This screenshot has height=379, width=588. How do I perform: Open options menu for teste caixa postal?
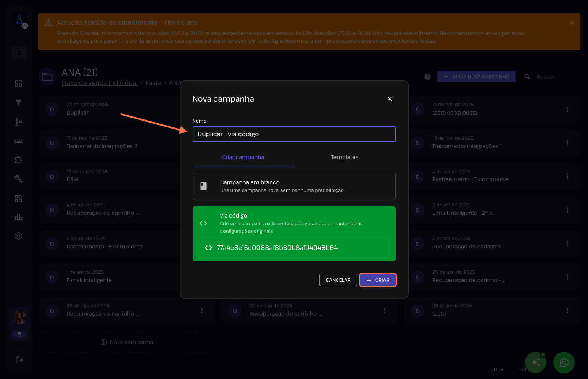567,110
